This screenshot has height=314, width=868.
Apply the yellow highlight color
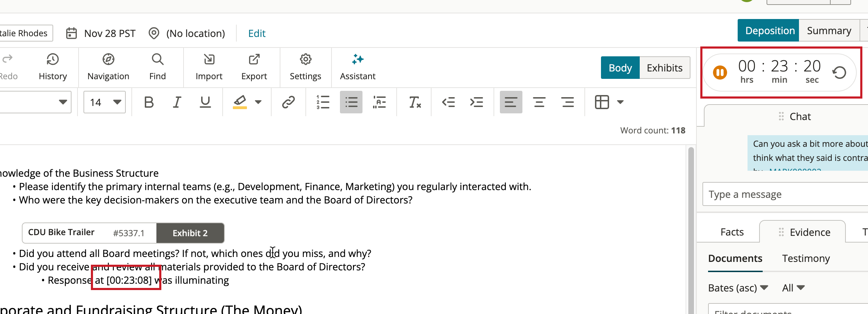[x=240, y=102]
